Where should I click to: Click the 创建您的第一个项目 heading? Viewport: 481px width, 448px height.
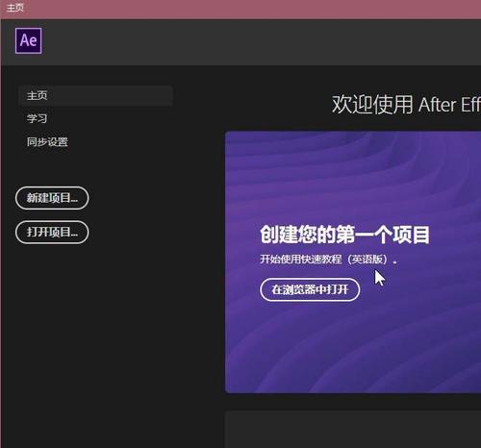(344, 235)
